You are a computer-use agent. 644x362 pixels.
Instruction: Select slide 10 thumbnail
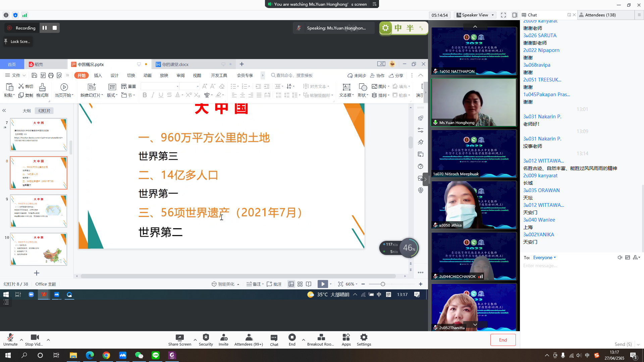pyautogui.click(x=39, y=249)
